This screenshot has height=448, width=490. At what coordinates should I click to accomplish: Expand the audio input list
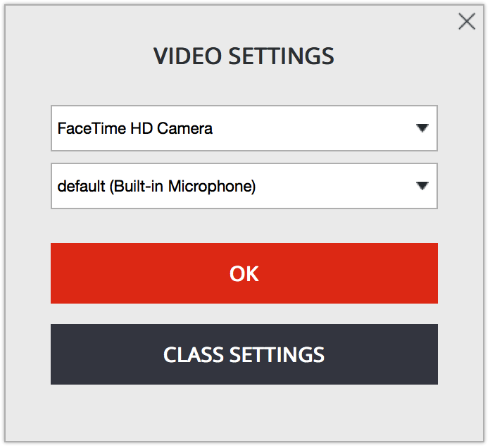[244, 186]
